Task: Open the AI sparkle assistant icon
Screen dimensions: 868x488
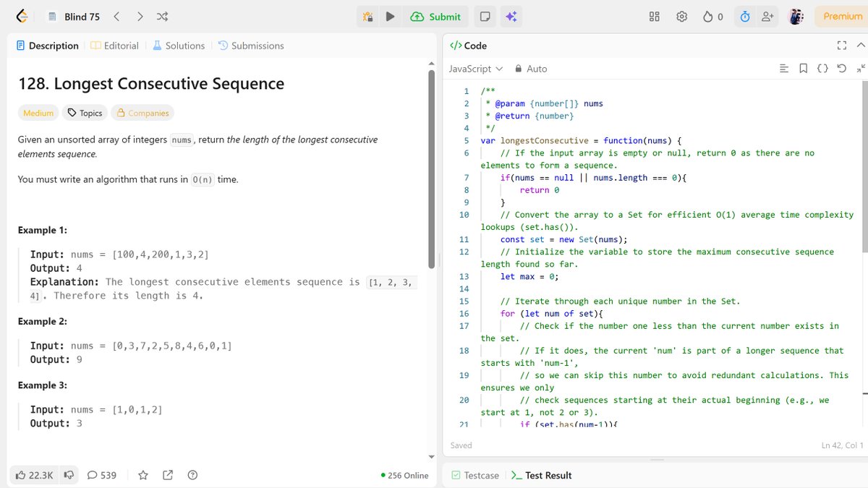Action: (x=511, y=17)
